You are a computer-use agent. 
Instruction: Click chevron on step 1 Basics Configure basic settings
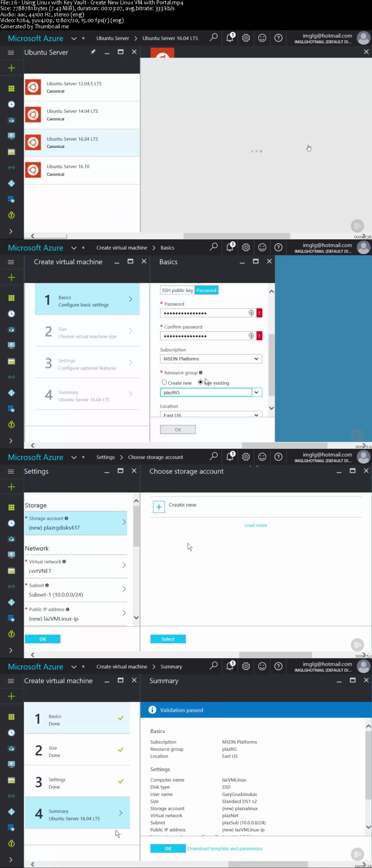pyautogui.click(x=130, y=299)
